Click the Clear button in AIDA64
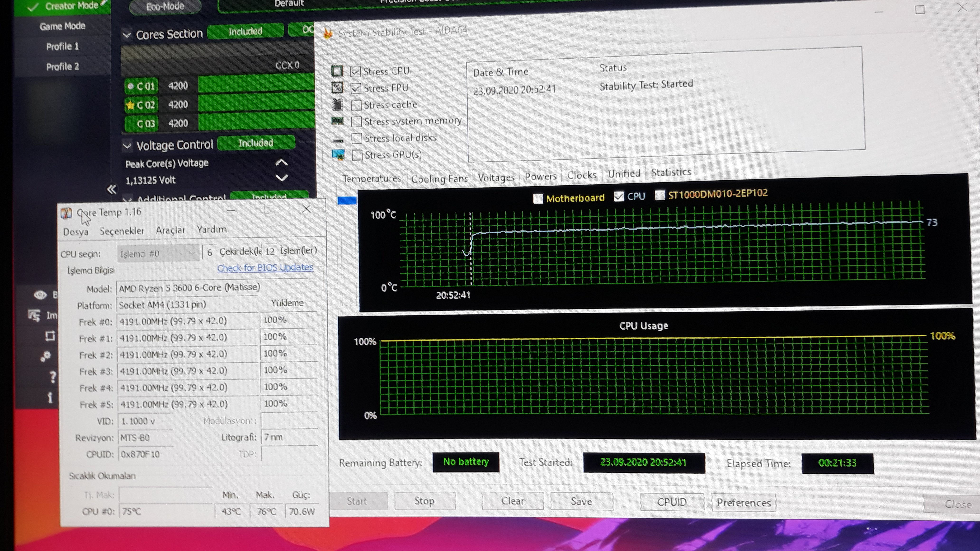This screenshot has height=551, width=980. 513,501
